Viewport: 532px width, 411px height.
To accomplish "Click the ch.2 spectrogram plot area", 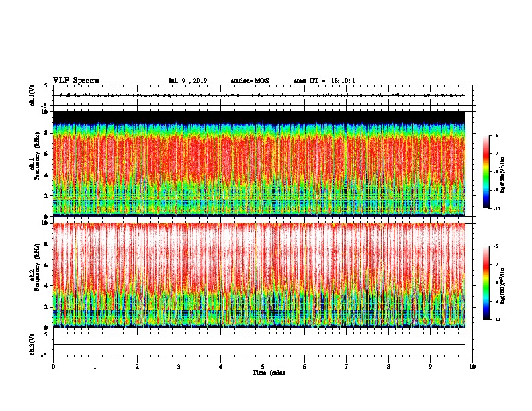I will (259, 275).
